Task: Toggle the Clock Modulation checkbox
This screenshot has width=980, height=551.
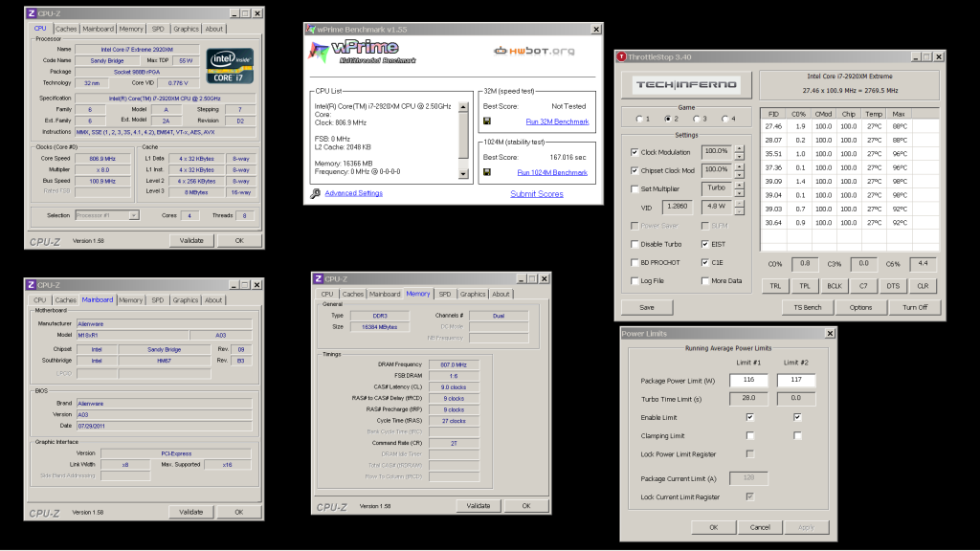Action: (x=635, y=152)
